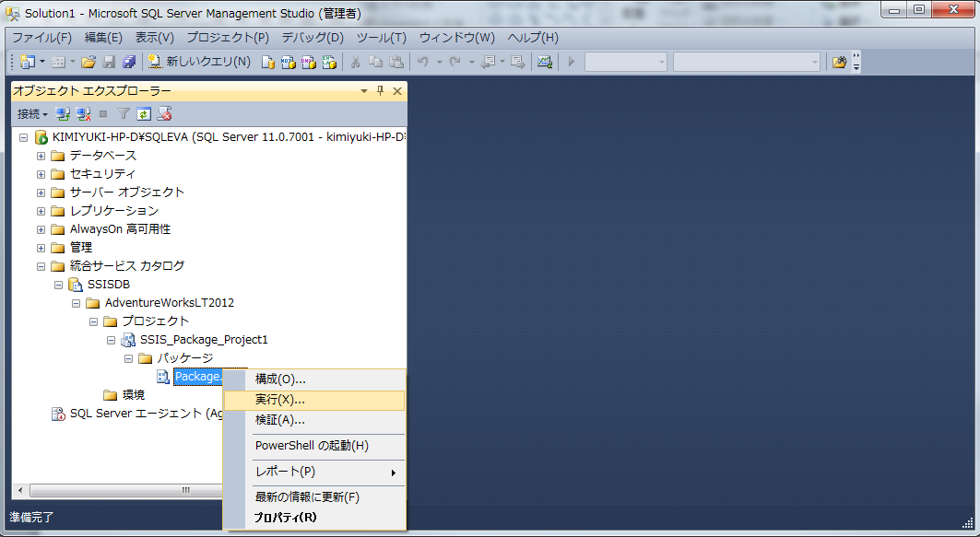Open the ファイル(F) menu

point(41,38)
